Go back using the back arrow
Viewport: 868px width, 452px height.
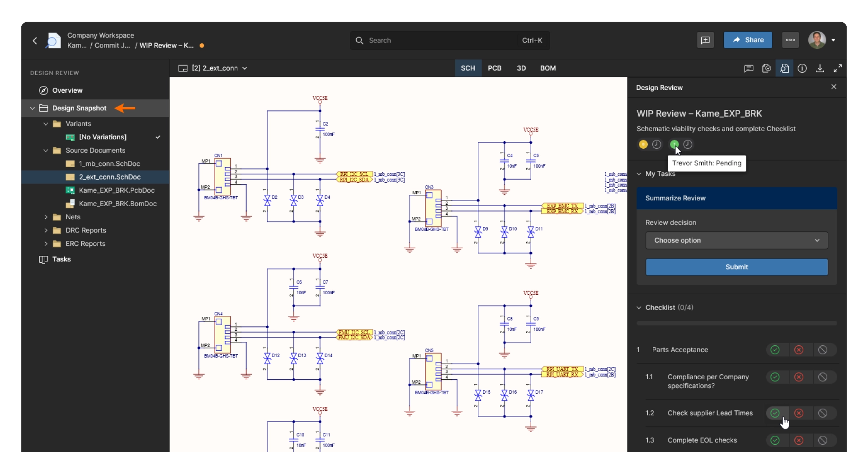pyautogui.click(x=35, y=41)
